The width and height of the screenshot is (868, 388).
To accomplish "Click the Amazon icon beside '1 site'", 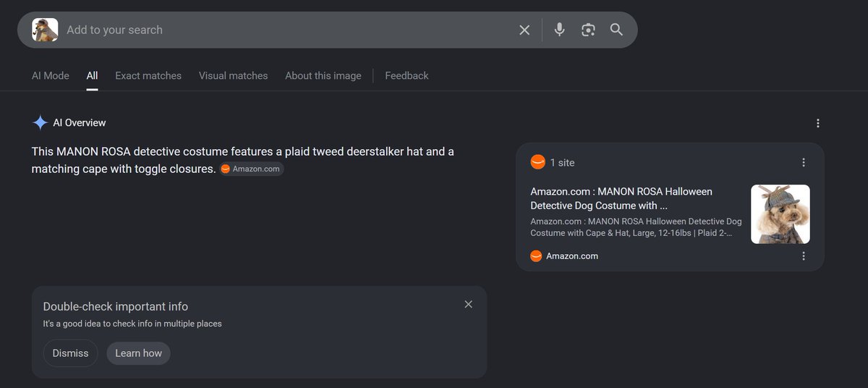I will 537,162.
